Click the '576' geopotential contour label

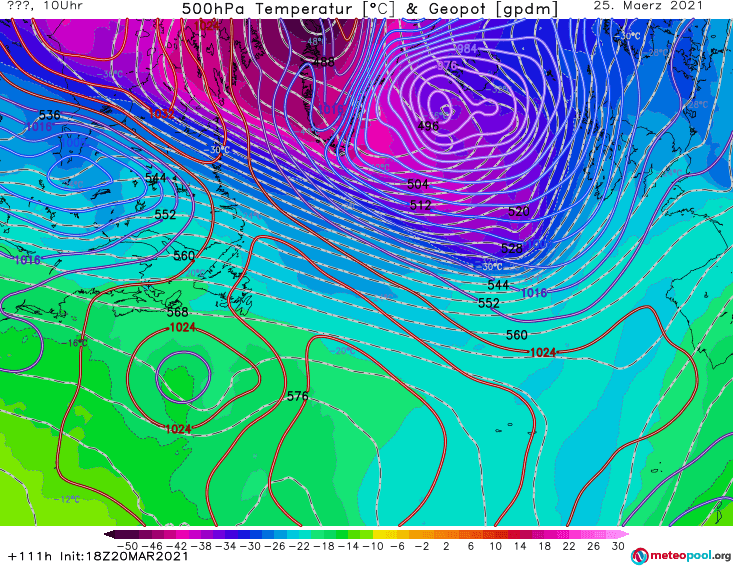(297, 396)
